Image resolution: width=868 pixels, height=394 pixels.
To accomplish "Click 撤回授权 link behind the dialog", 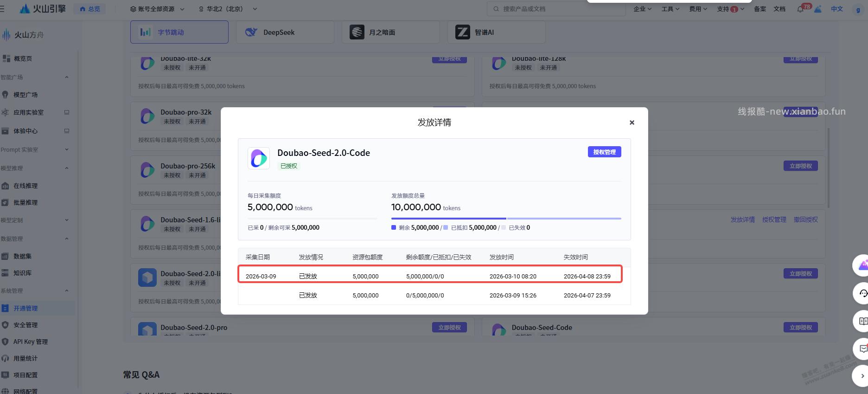I will click(805, 220).
